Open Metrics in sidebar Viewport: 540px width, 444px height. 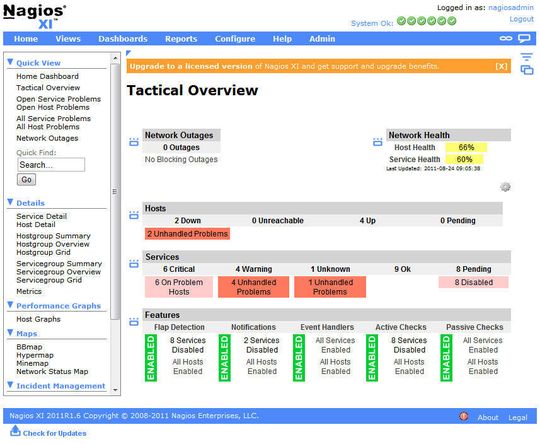click(29, 291)
